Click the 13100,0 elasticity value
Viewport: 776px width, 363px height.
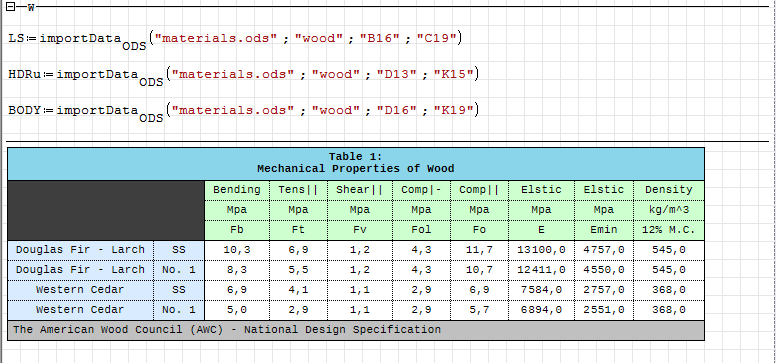[541, 250]
